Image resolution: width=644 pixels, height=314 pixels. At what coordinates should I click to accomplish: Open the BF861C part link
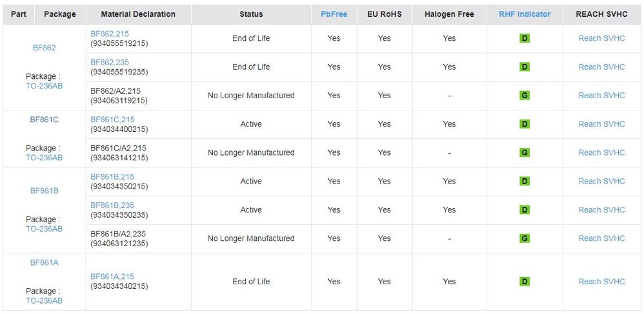(44, 120)
